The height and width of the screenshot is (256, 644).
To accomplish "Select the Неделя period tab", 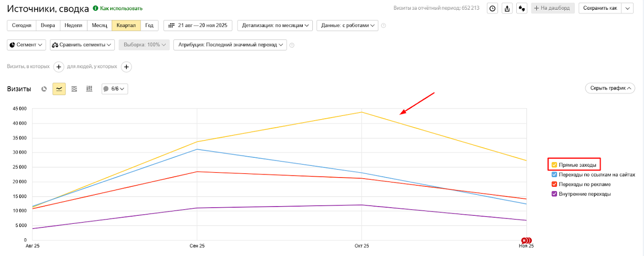I will click(73, 25).
